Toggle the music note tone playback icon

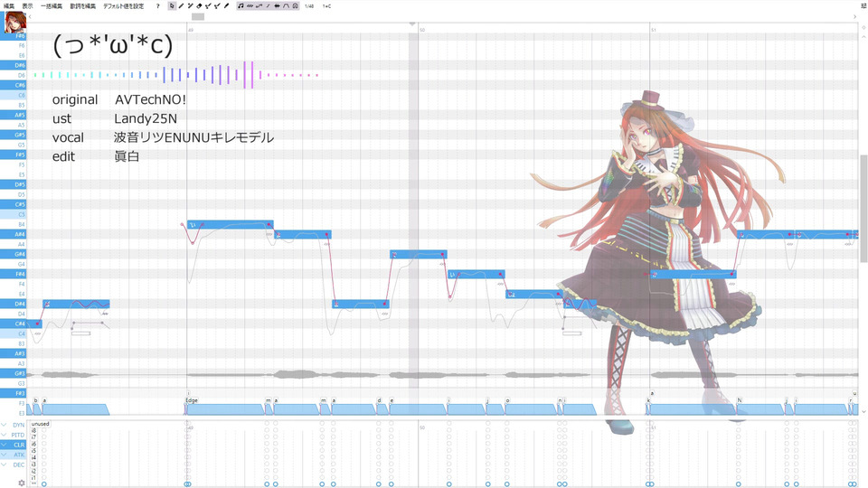pyautogui.click(x=241, y=6)
